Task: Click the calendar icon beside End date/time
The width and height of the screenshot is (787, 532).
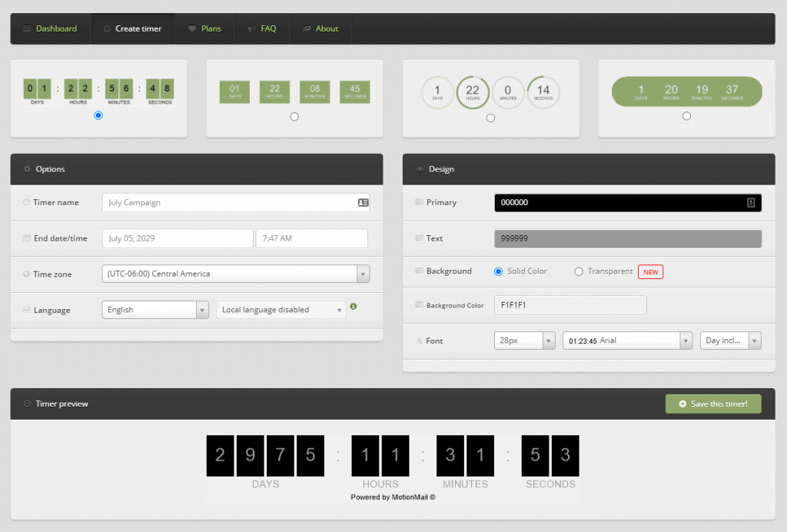Action: tap(27, 238)
